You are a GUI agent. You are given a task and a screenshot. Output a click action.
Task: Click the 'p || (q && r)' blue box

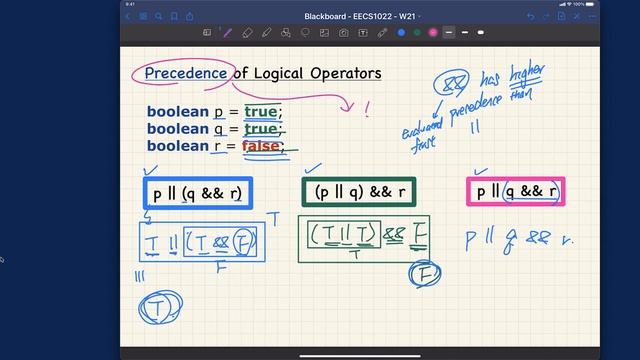tap(198, 193)
